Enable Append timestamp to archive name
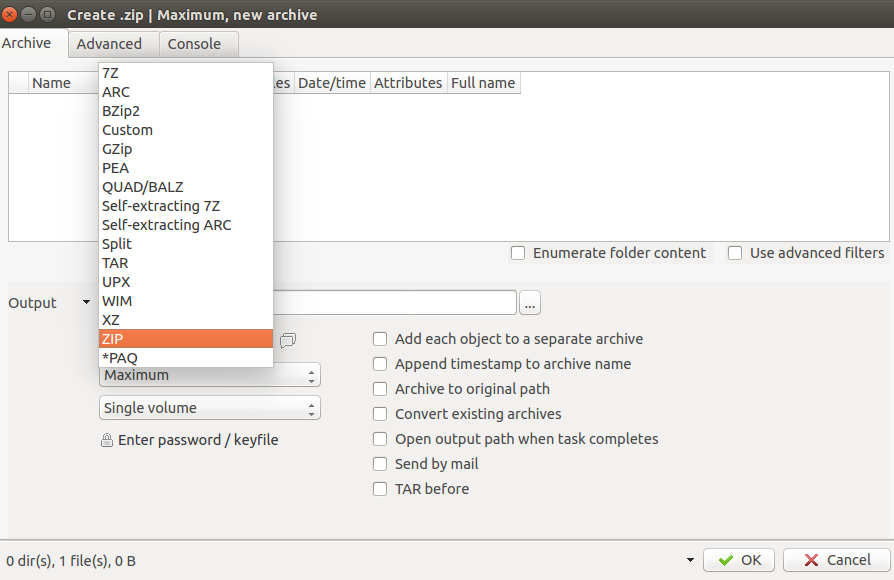The height and width of the screenshot is (580, 894). tap(380, 364)
